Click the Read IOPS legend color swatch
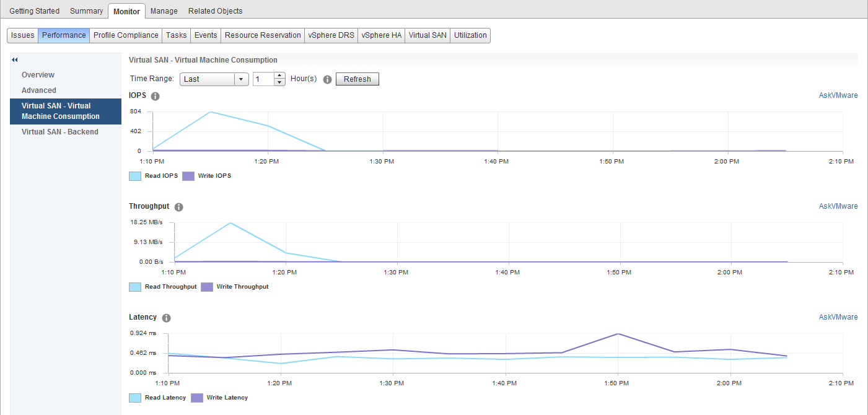Screen dimensions: 868x415 tap(135, 176)
